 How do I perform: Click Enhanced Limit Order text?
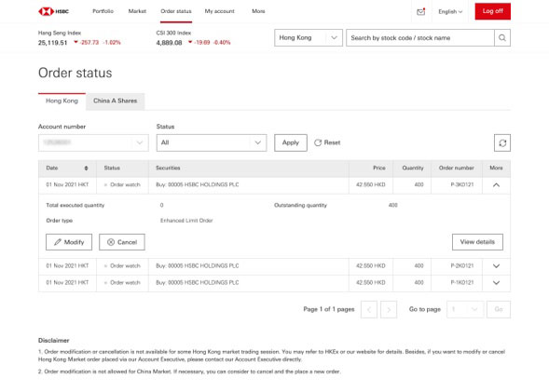point(186,221)
